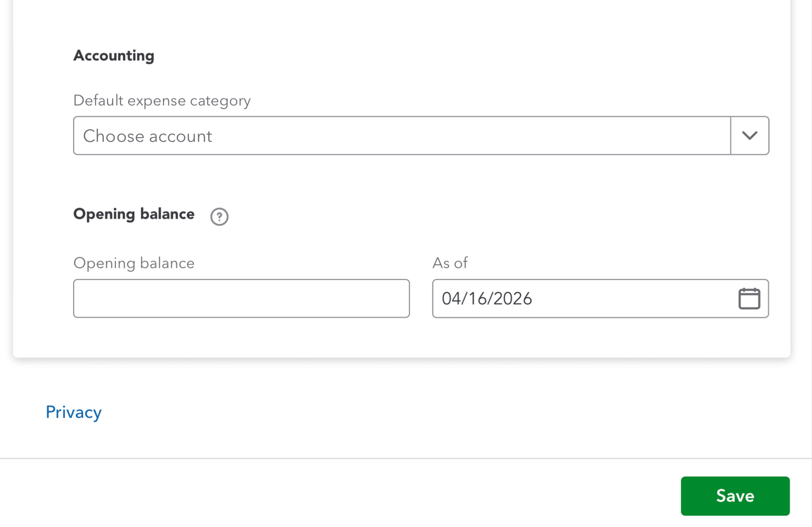The image size is (812, 527).
Task: Follow the blue Privacy hyperlink
Action: click(x=73, y=412)
